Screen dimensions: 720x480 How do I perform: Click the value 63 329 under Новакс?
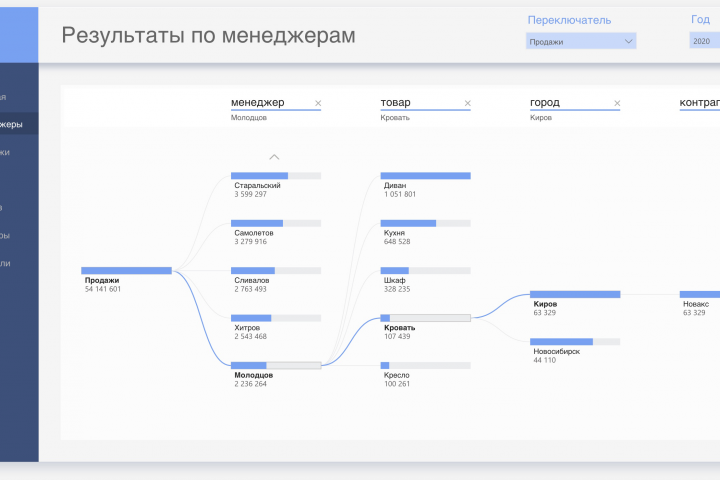coord(694,313)
